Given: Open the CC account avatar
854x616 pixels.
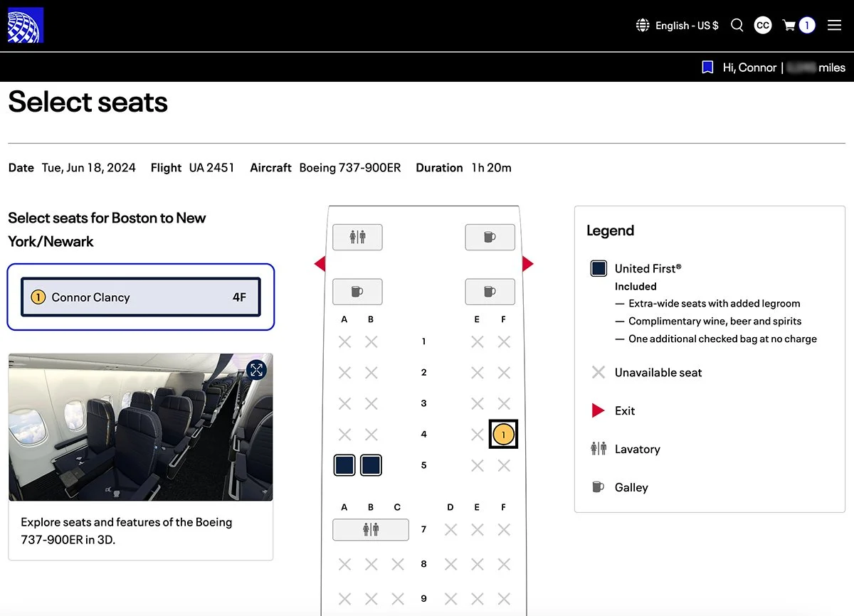Looking at the screenshot, I should coord(763,26).
